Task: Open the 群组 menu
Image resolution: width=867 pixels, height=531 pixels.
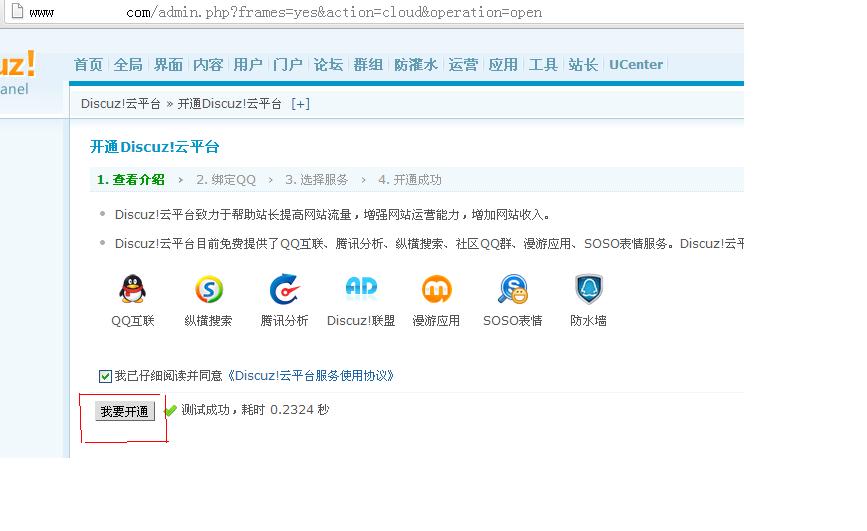Action: pos(368,65)
